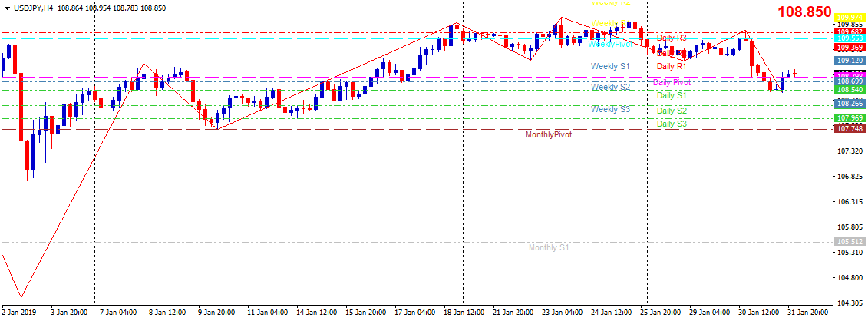Click the gray 105.512 price tag
The height and width of the screenshot is (321, 868).
point(850,242)
